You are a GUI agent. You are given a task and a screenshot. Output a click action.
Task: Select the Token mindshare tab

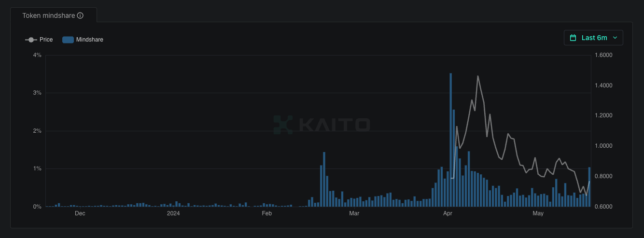53,15
